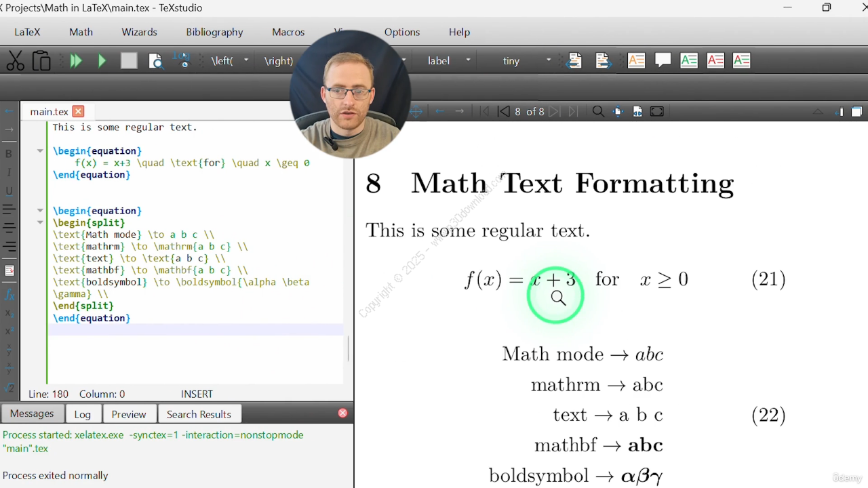868x488 pixels.
Task: Click the Build & View double-arrow icon
Action: coord(76,61)
